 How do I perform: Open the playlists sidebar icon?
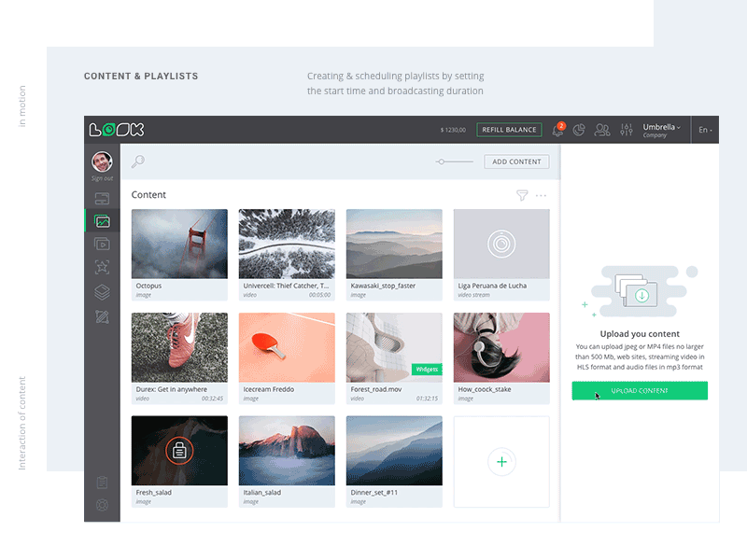pyautogui.click(x=102, y=245)
